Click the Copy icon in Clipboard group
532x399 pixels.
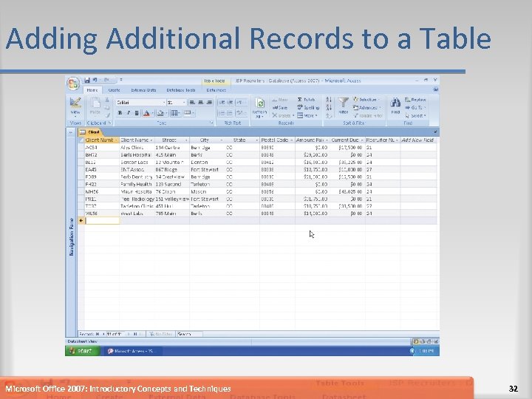107,108
